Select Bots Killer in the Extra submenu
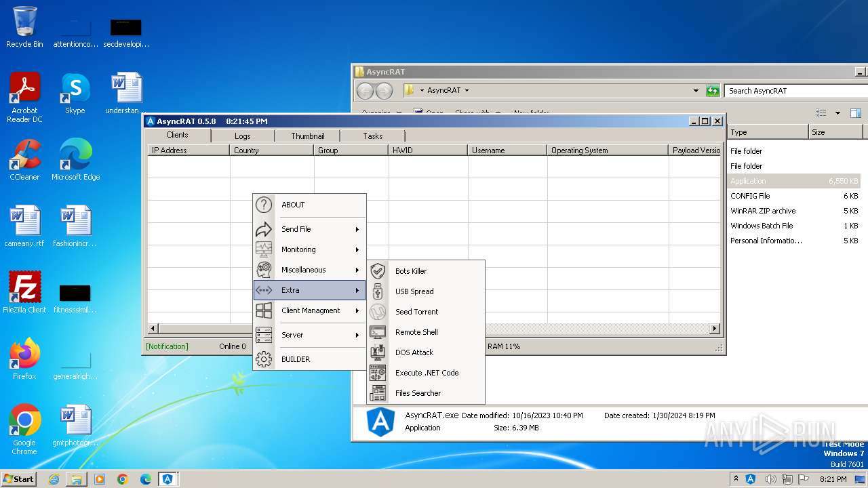868x488 pixels. click(x=426, y=271)
